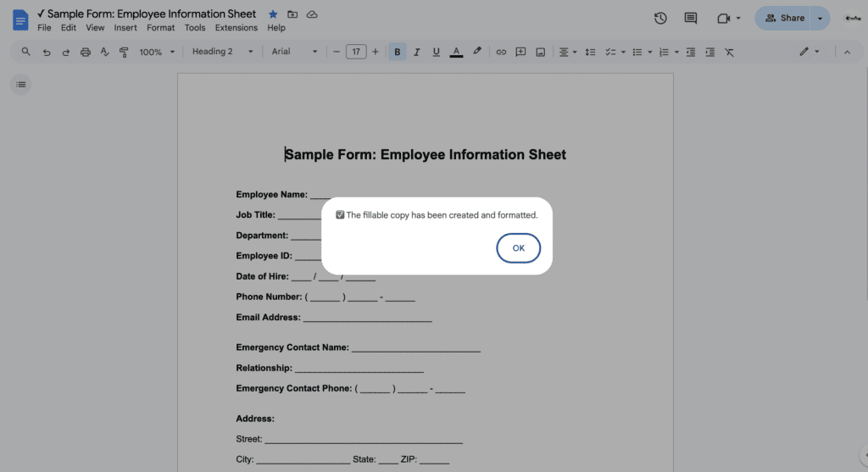Image resolution: width=868 pixels, height=472 pixels.
Task: Start a video call with the camera icon
Action: pos(723,19)
